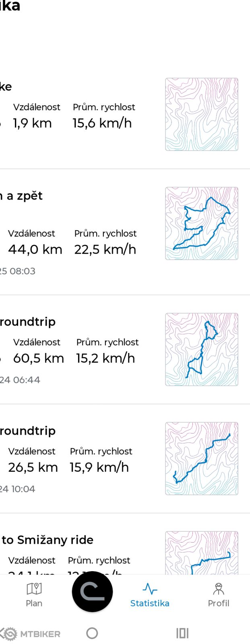Open the route map of the 44,0 km ride
Viewport: 250px width, 644px height.
202,223
